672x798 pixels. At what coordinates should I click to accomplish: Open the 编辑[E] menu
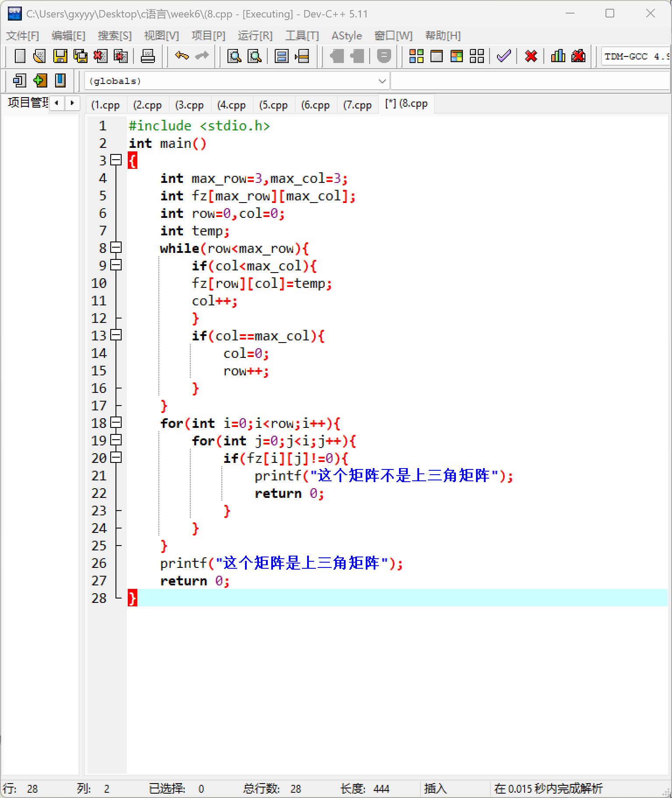[68, 35]
